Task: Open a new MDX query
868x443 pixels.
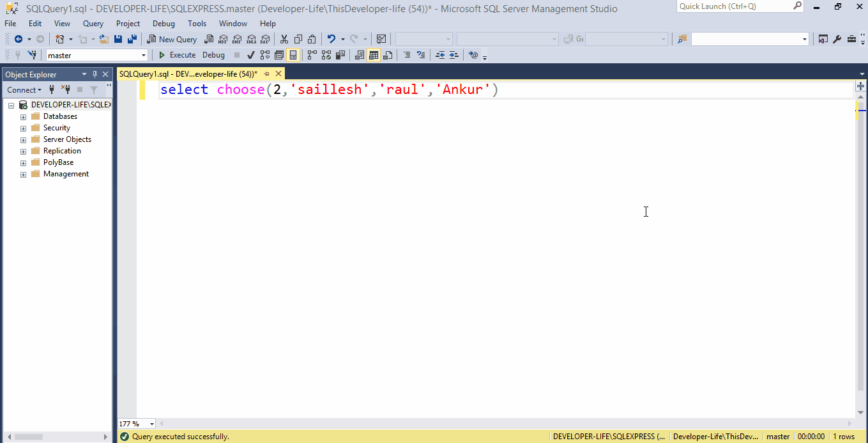Action: 223,39
